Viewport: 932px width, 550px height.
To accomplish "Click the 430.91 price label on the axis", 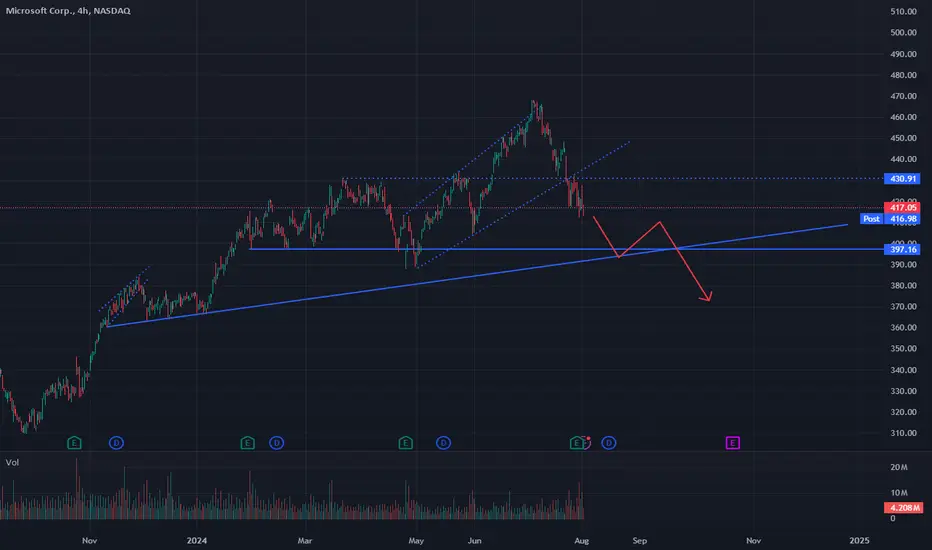I will 902,178.
